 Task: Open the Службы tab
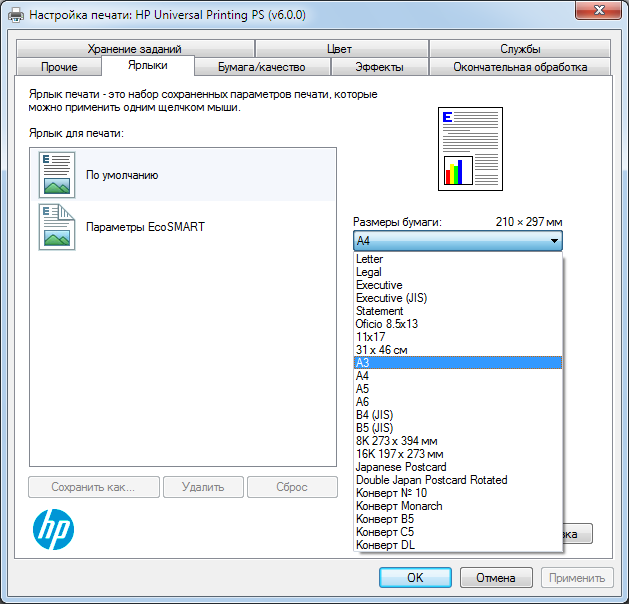coord(520,49)
